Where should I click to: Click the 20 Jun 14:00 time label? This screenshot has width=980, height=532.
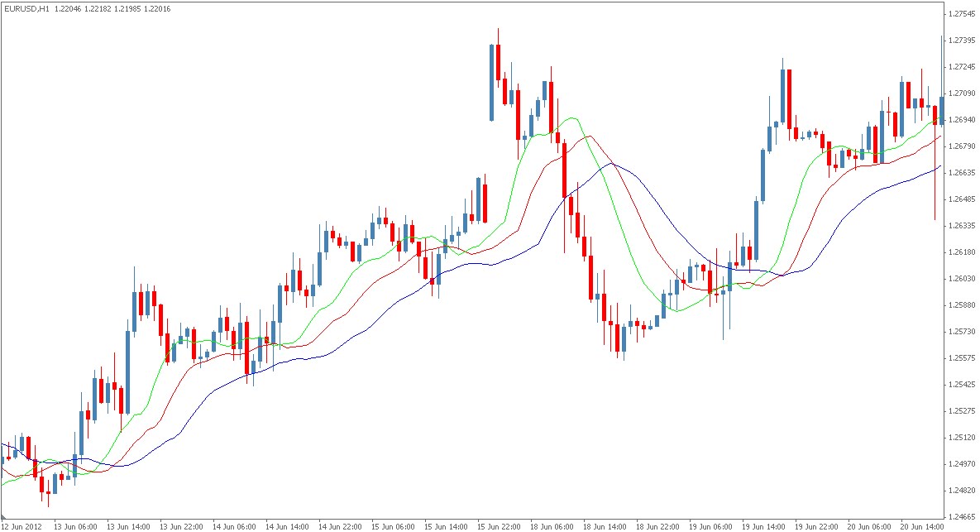point(922,526)
